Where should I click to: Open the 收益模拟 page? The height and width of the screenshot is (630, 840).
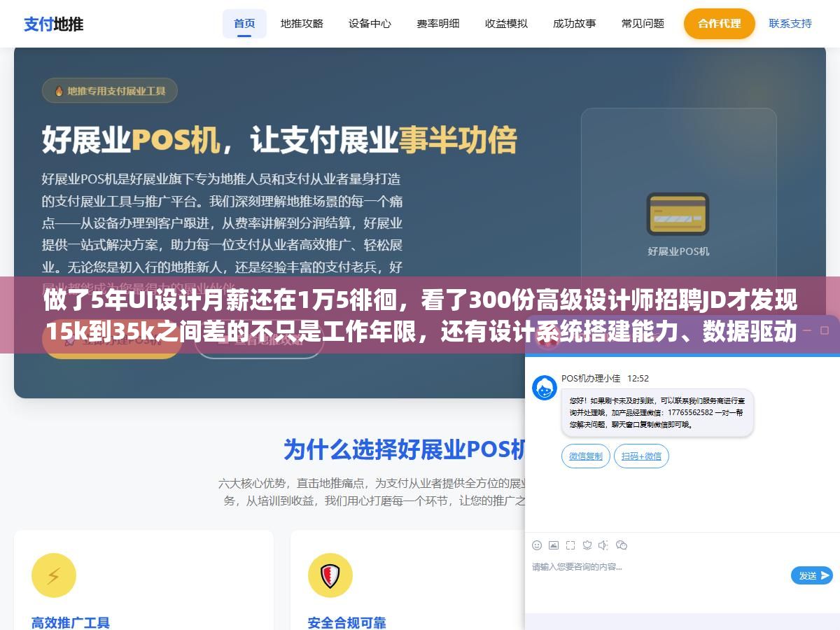pos(506,23)
